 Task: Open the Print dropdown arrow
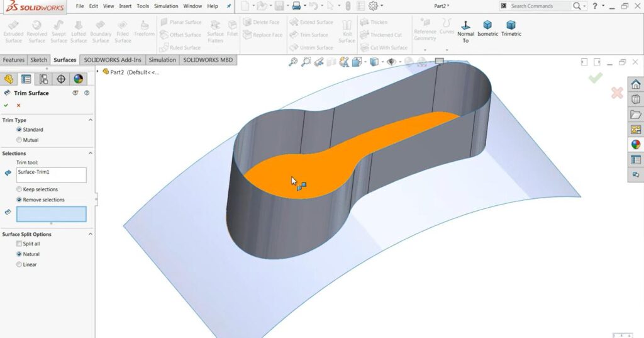pyautogui.click(x=305, y=6)
